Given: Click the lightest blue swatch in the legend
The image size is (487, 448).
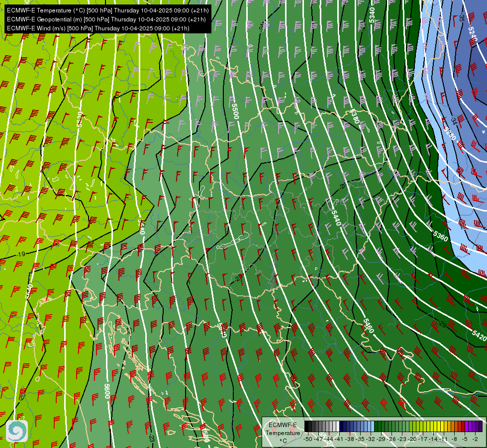Looking at the screenshot, I should 373,426.
